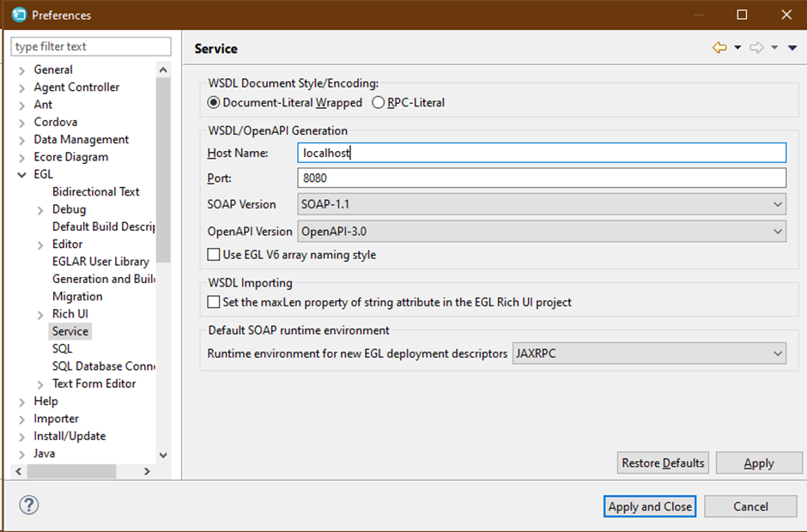Image resolution: width=807 pixels, height=532 pixels.
Task: Select RPC-Literal radio button
Action: [x=379, y=102]
